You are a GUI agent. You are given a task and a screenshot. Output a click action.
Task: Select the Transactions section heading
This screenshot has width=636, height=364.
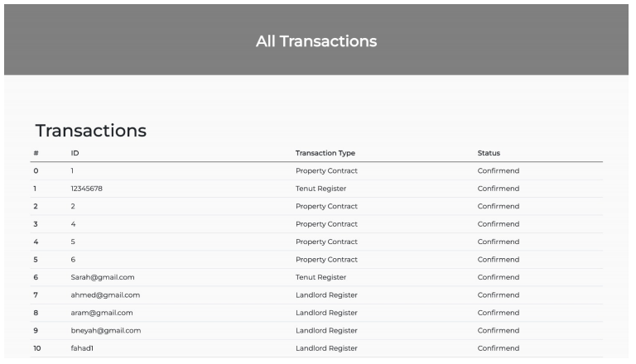click(x=91, y=131)
